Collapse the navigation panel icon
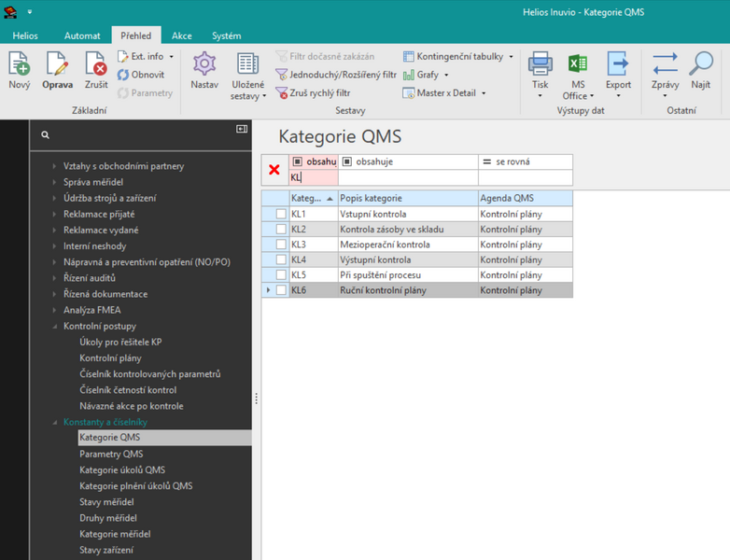Screen dimensions: 730x560 coord(242,129)
